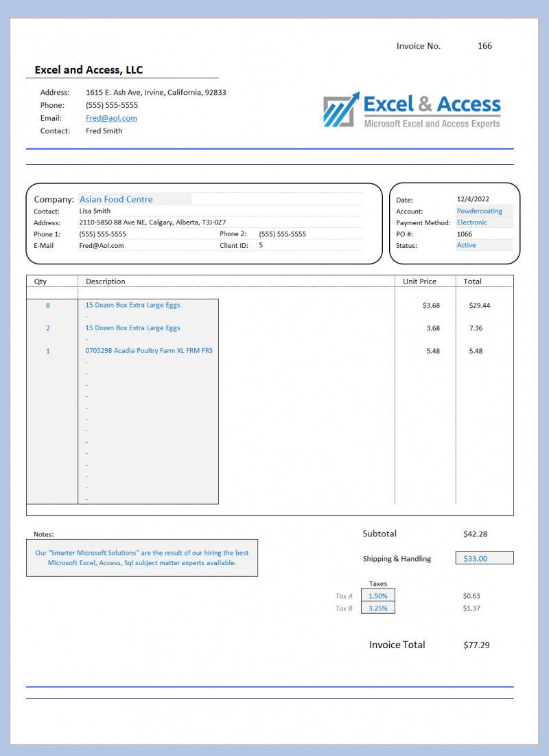Open the Active status selector
Image resolution: width=549 pixels, height=756 pixels.
(467, 245)
